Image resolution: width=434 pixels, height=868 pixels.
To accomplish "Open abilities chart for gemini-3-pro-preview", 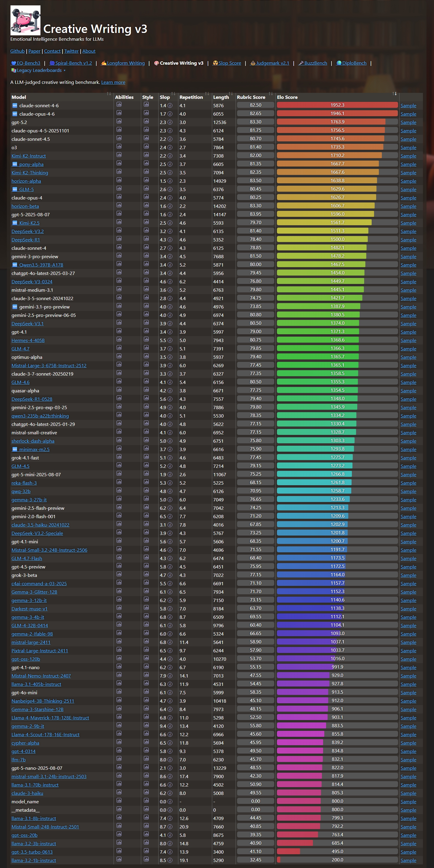I will coord(119,256).
